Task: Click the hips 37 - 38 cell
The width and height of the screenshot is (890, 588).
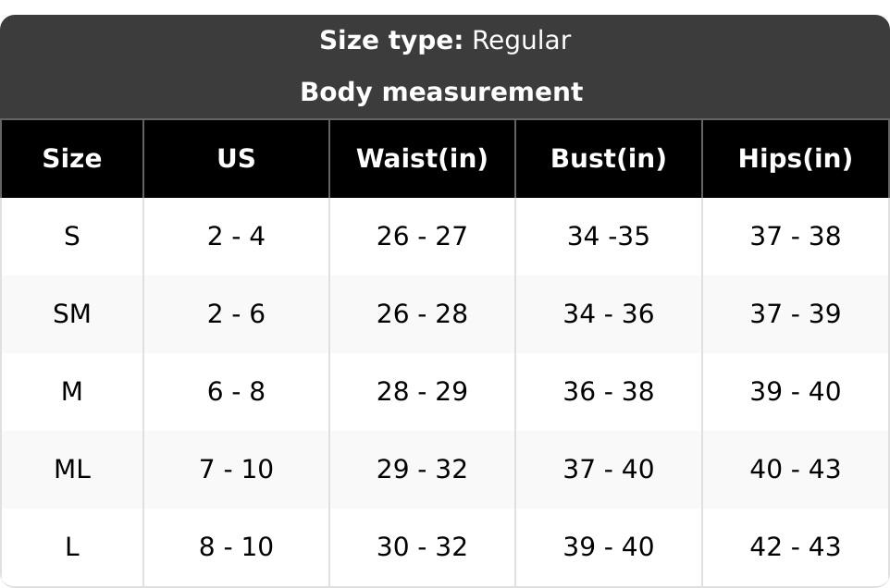Action: click(795, 237)
